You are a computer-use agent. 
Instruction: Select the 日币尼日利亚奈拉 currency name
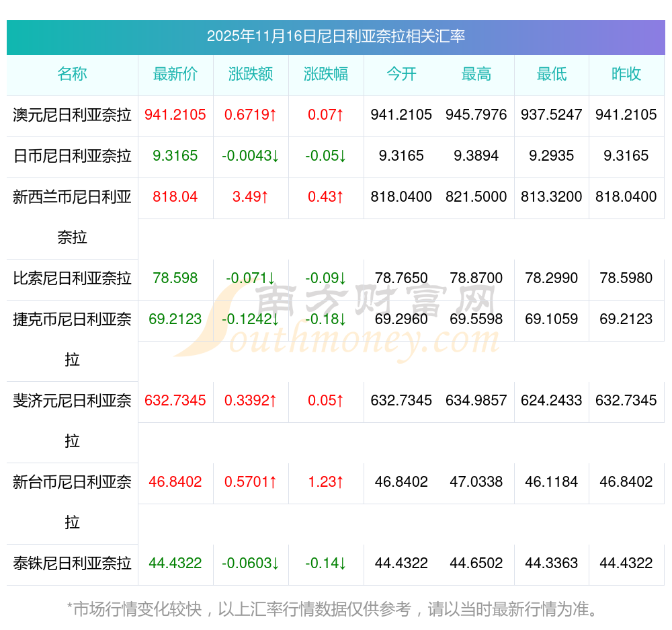point(72,156)
